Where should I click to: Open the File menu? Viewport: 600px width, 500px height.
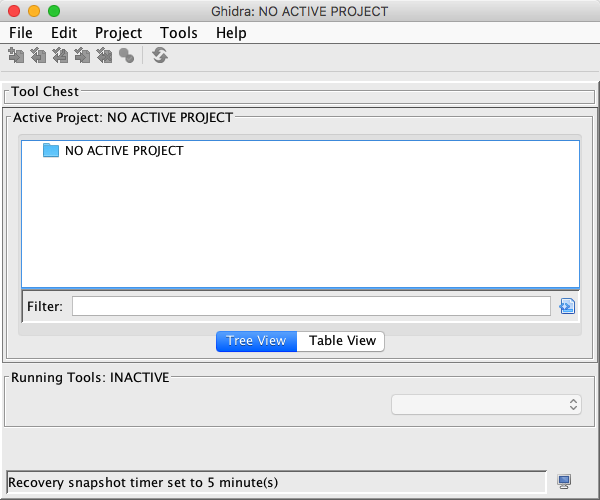point(21,32)
